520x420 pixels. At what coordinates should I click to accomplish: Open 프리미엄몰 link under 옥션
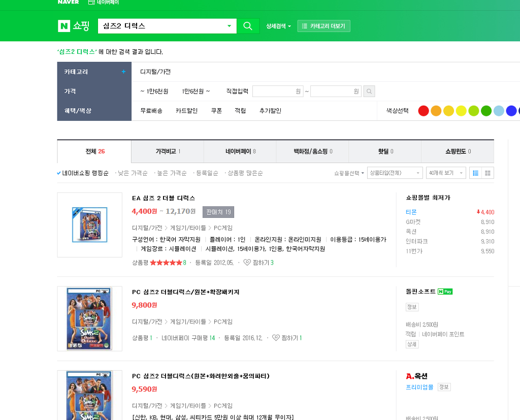(419, 387)
